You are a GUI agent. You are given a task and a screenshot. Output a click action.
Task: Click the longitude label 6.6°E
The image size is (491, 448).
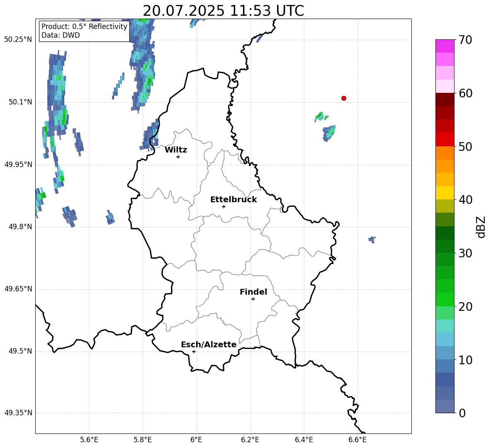357,440
